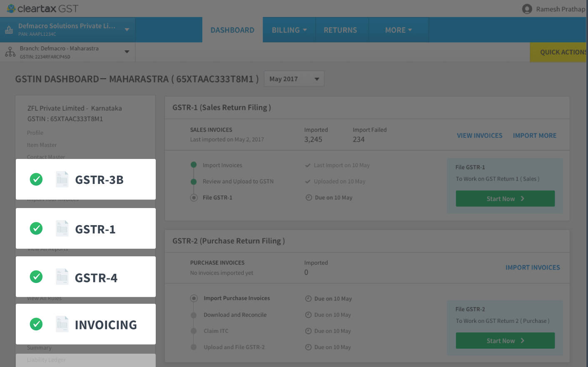
Task: Open the May 2017 month dropdown
Action: 294,79
